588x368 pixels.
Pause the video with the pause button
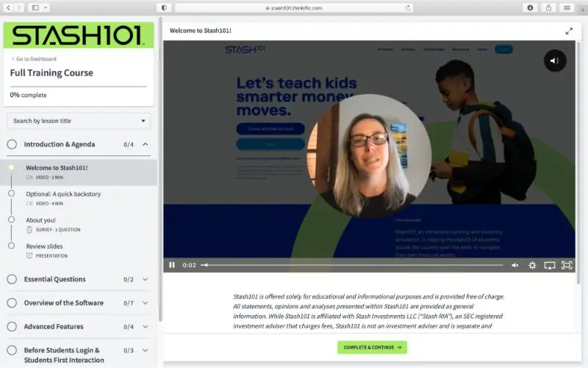(172, 265)
